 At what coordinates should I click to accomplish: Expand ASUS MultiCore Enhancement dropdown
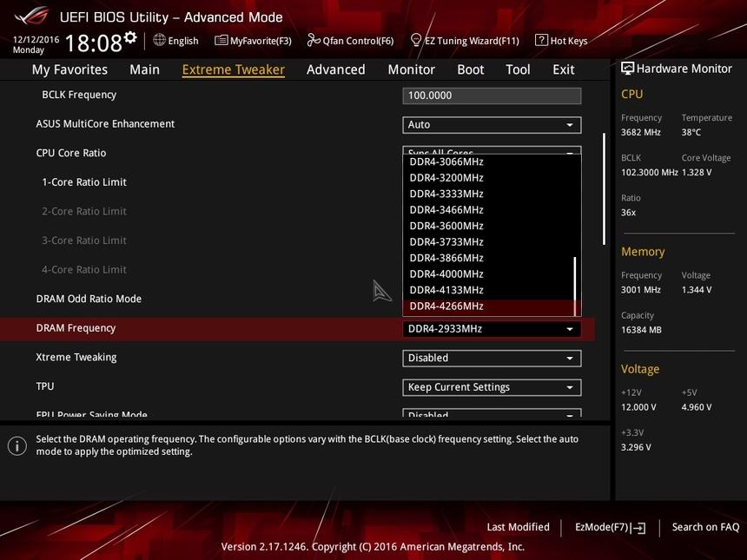click(492, 125)
